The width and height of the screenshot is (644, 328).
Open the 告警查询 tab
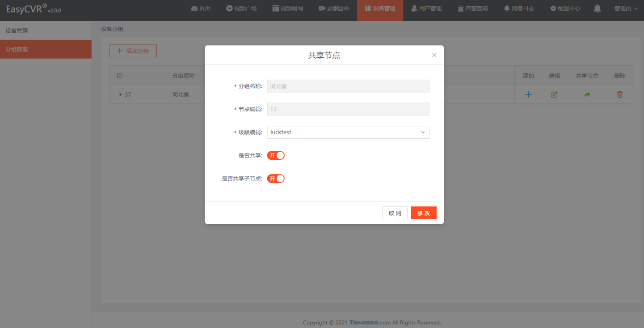473,9
